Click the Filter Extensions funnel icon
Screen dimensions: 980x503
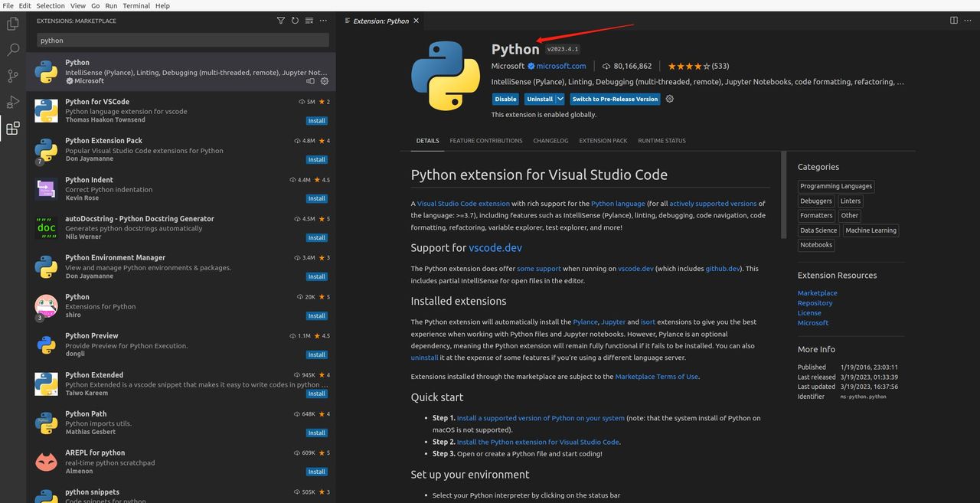coord(280,21)
